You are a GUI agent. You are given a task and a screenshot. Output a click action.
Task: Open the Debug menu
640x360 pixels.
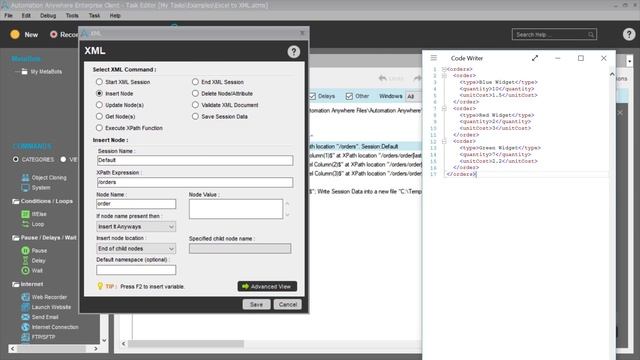pos(48,16)
